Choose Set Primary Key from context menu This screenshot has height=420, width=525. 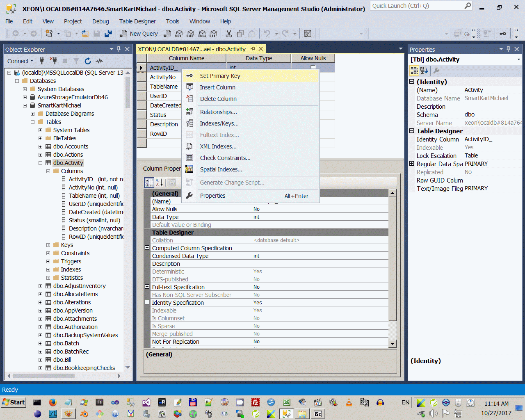[x=251, y=76]
